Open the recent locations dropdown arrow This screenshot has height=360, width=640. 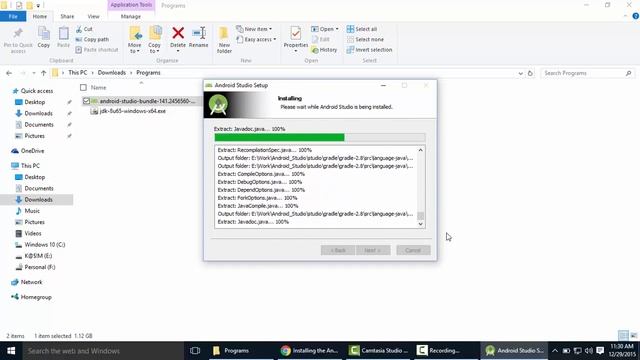coord(33,73)
